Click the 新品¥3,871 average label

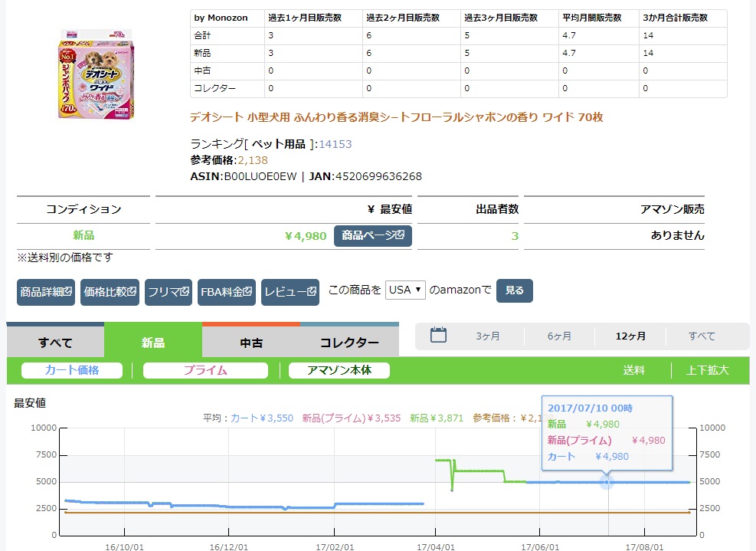437,418
